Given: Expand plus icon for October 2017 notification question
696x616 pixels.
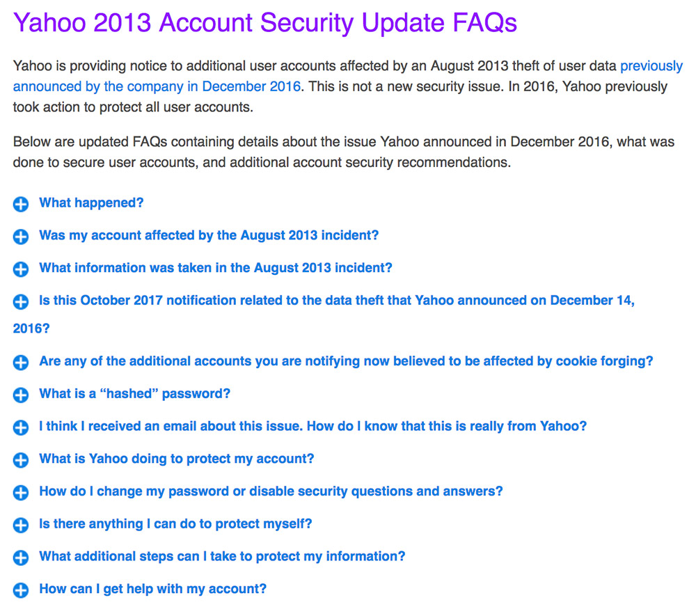Looking at the screenshot, I should (x=20, y=302).
